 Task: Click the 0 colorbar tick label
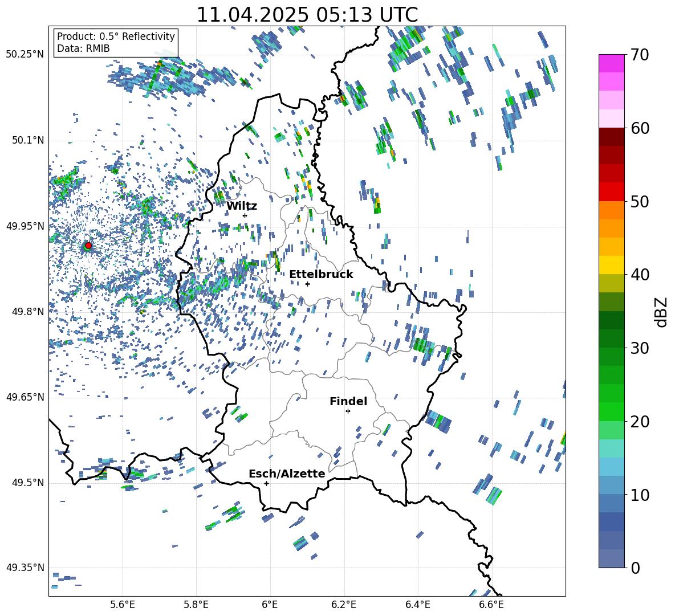tap(635, 568)
